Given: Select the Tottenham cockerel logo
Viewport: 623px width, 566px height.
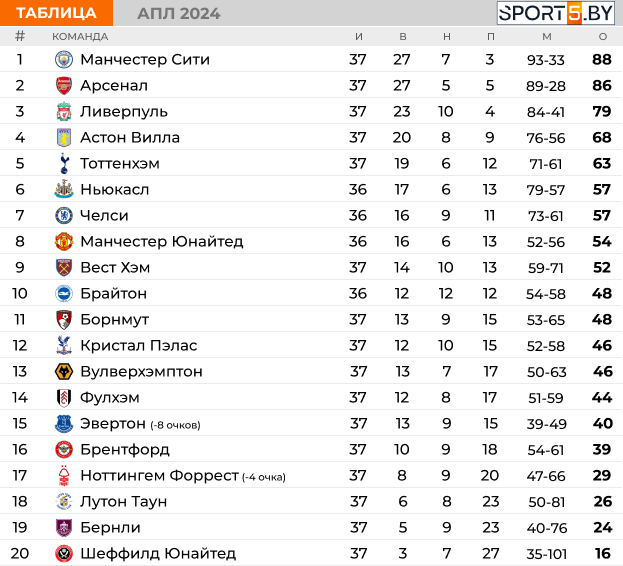Looking at the screenshot, I should point(64,164).
